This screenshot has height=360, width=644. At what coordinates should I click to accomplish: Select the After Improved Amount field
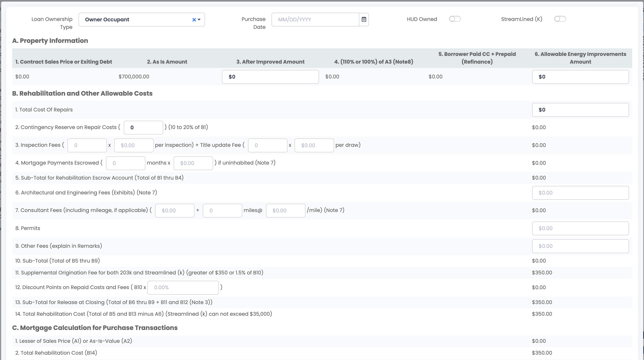270,77
